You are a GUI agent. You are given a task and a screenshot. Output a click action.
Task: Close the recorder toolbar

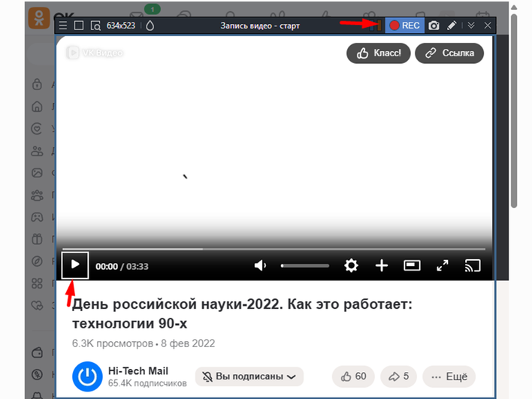[x=488, y=26]
